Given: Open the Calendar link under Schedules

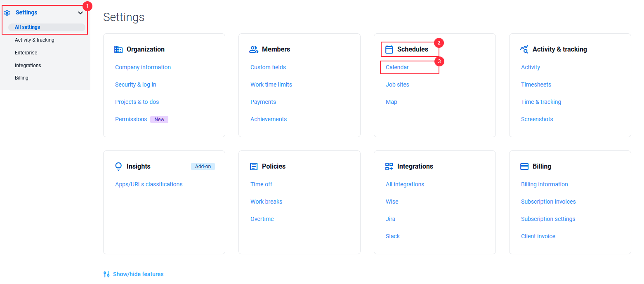Looking at the screenshot, I should pos(397,67).
